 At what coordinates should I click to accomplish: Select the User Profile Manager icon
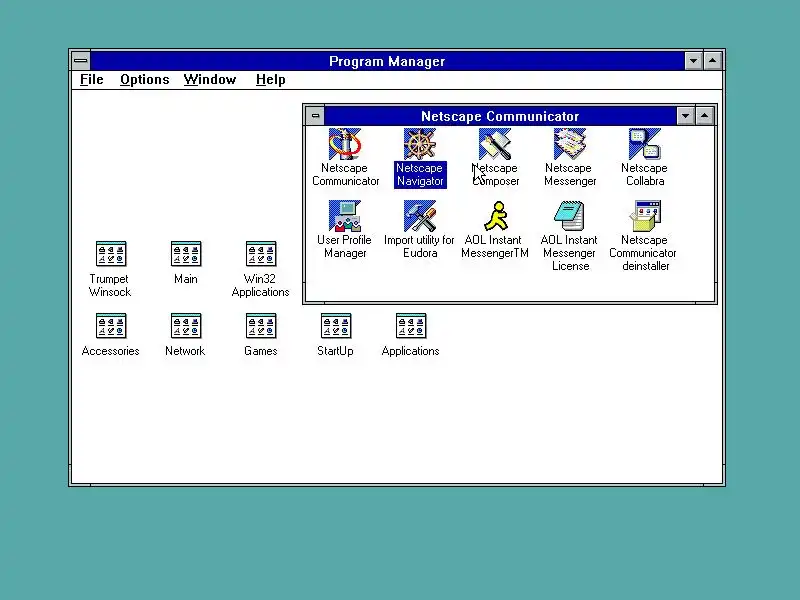[345, 216]
